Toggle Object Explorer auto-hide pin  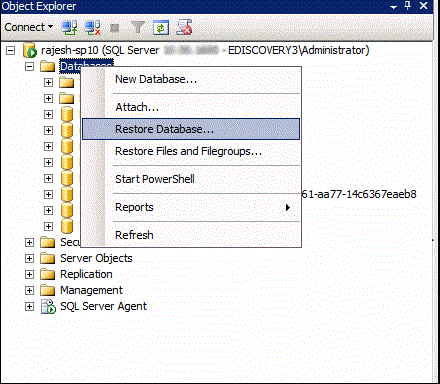[x=408, y=6]
